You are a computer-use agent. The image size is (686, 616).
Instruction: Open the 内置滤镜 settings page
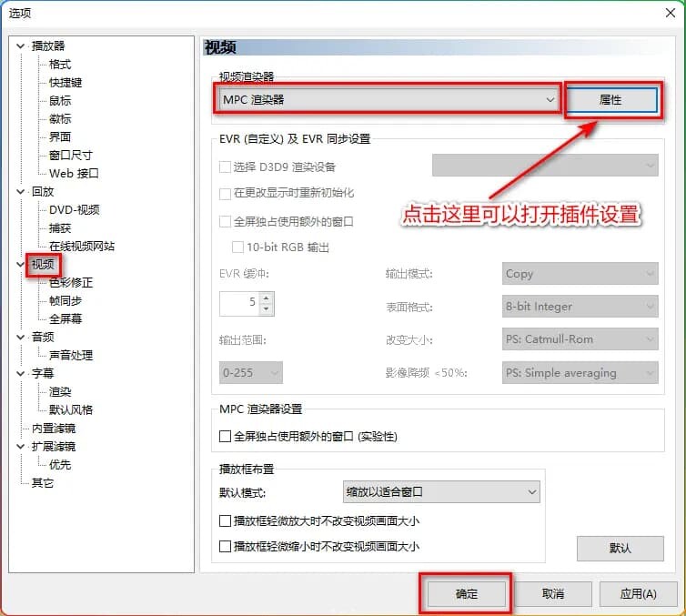pyautogui.click(x=54, y=429)
